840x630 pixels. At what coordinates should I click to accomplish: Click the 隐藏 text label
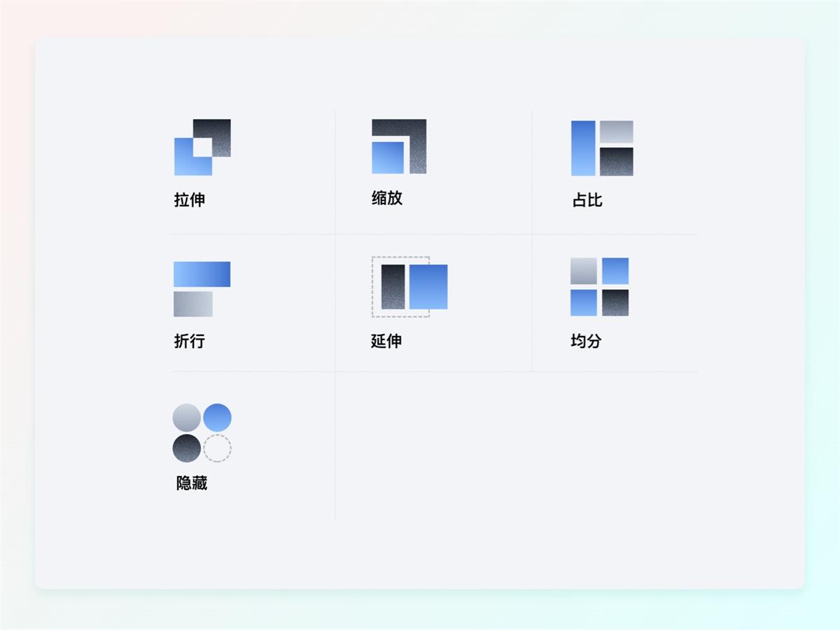click(x=192, y=483)
